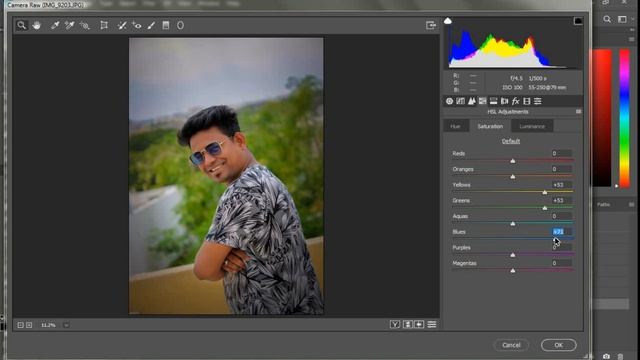Click the photo preview of the man
This screenshot has width=640, height=360.
coord(227,176)
